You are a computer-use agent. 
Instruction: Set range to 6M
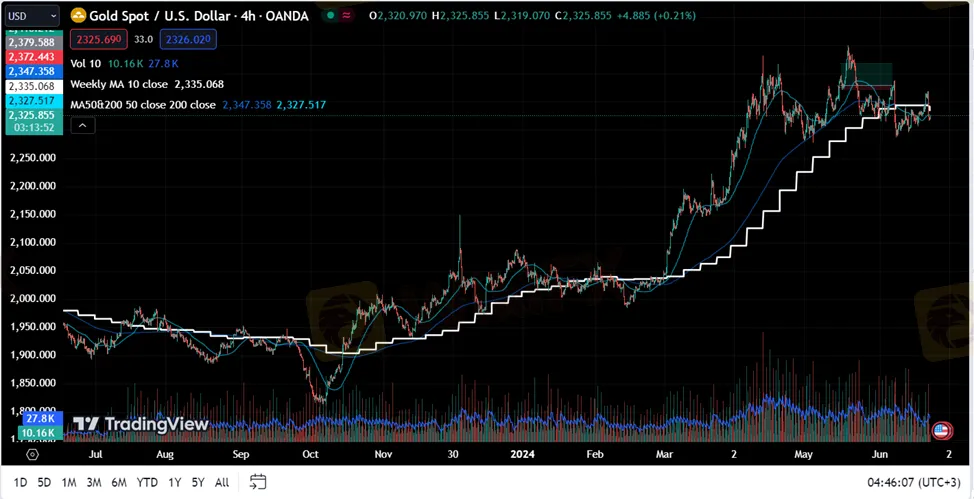(x=119, y=482)
